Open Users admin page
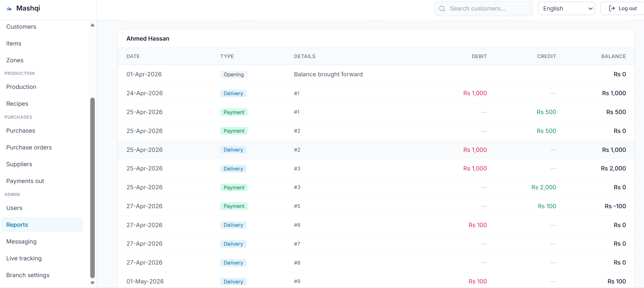Image resolution: width=644 pixels, height=288 pixels. pyautogui.click(x=14, y=208)
